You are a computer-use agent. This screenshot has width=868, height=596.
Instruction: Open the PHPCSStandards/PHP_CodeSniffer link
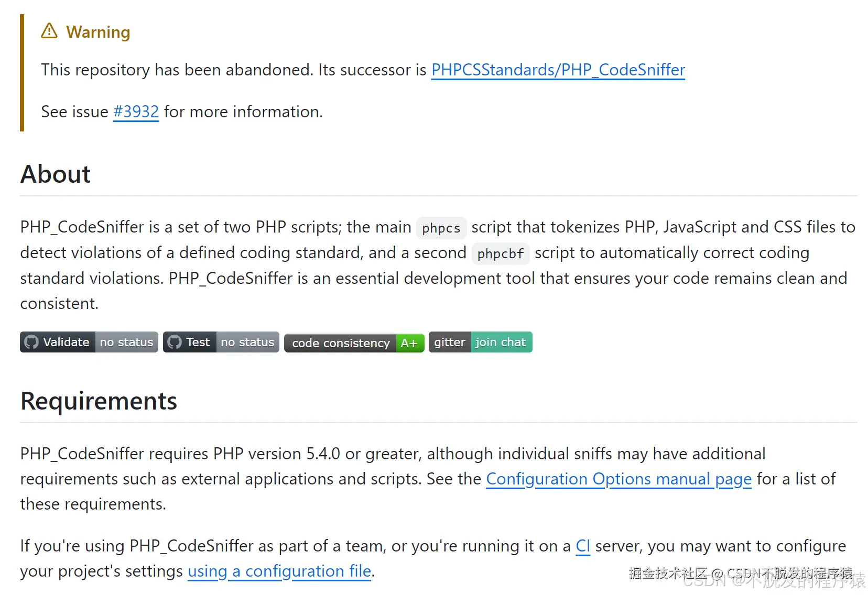point(558,70)
